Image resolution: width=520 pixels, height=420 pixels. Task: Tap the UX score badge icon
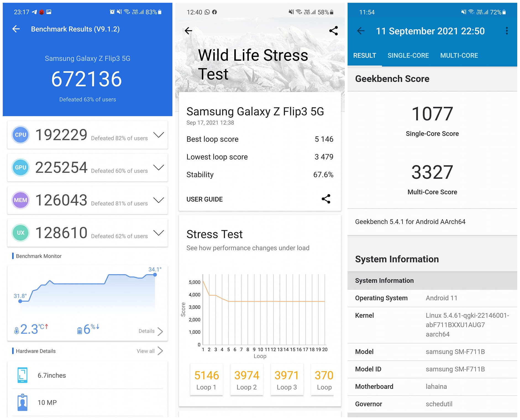click(20, 233)
